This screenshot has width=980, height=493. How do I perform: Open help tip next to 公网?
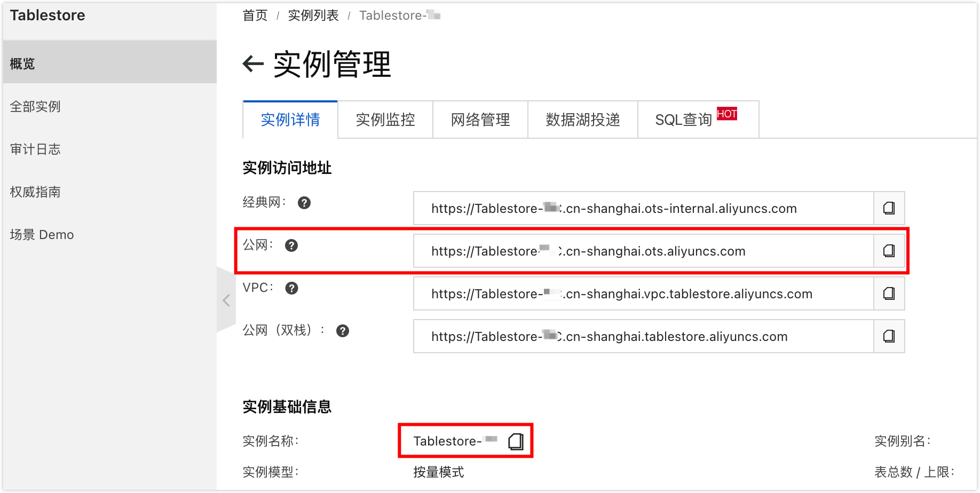click(x=291, y=245)
